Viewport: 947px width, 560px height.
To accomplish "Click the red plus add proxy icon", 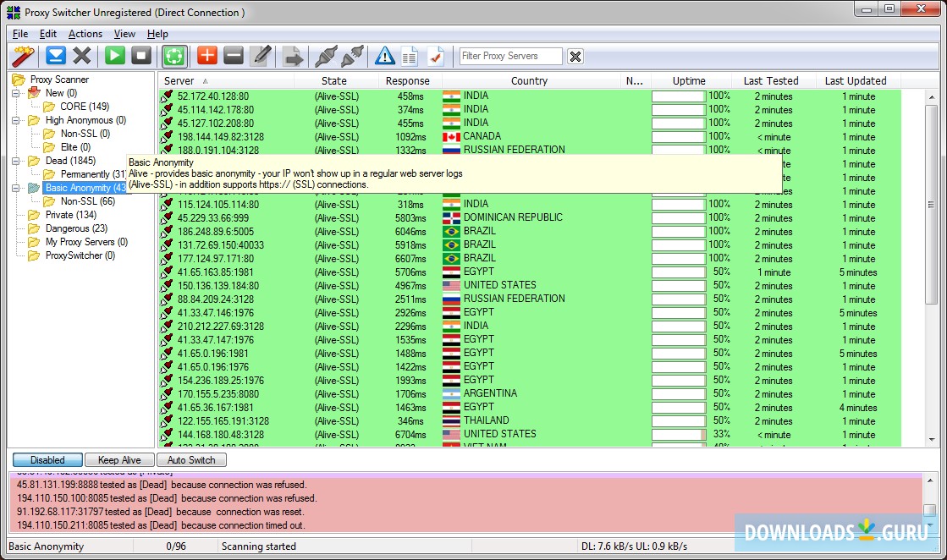I will 207,56.
